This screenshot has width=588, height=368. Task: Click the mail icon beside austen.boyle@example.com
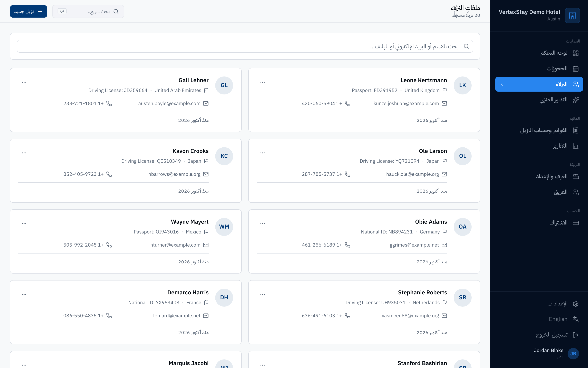coord(206,103)
